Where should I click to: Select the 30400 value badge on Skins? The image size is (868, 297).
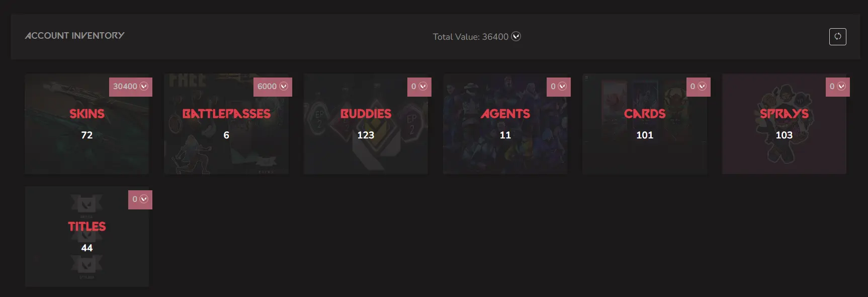pyautogui.click(x=131, y=87)
